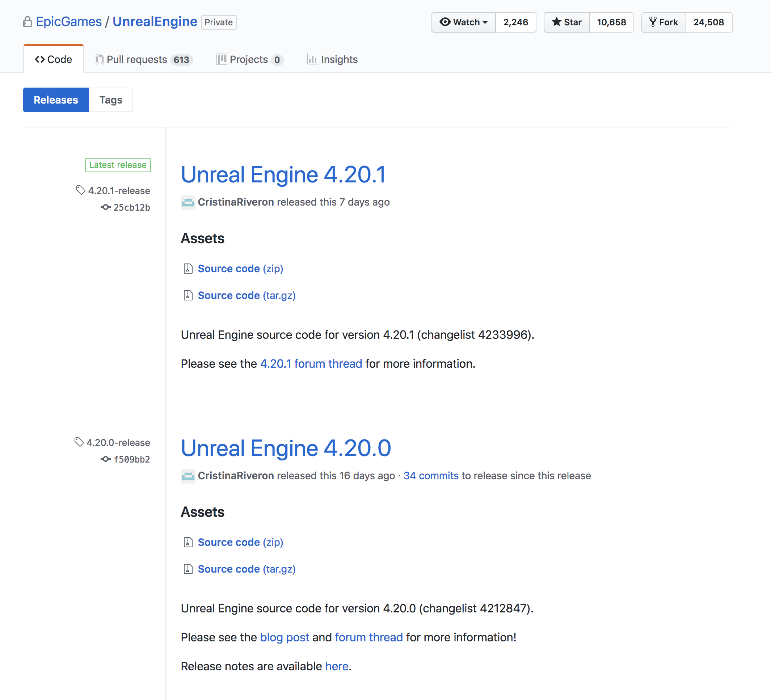
Task: Open commit 25cb12b
Action: pos(131,207)
